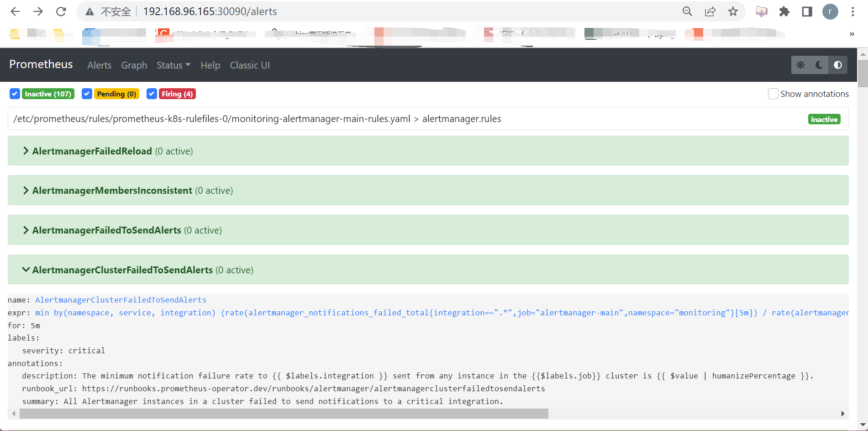Click the Firing (4) red badge
Screen dimensions: 868x431
pyautogui.click(x=177, y=94)
